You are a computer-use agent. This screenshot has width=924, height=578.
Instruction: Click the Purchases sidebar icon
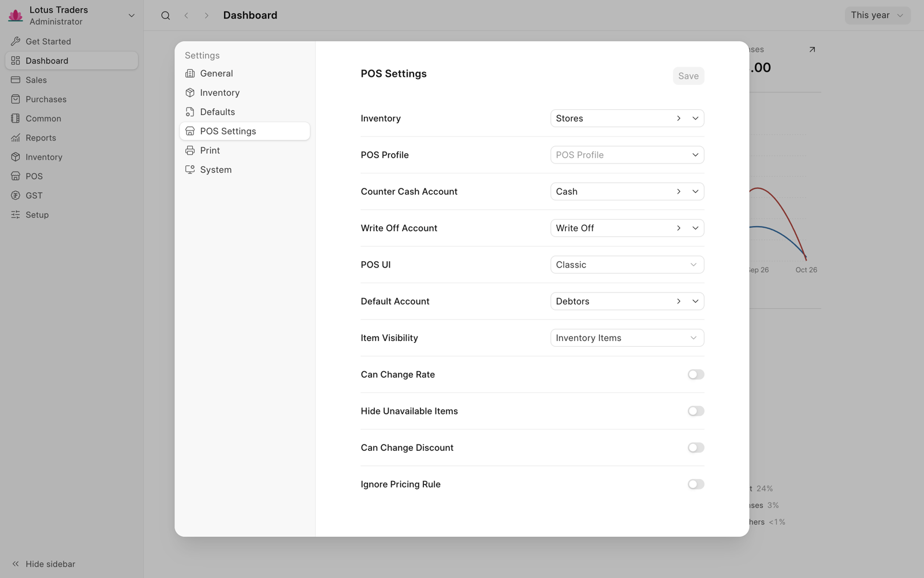(16, 99)
